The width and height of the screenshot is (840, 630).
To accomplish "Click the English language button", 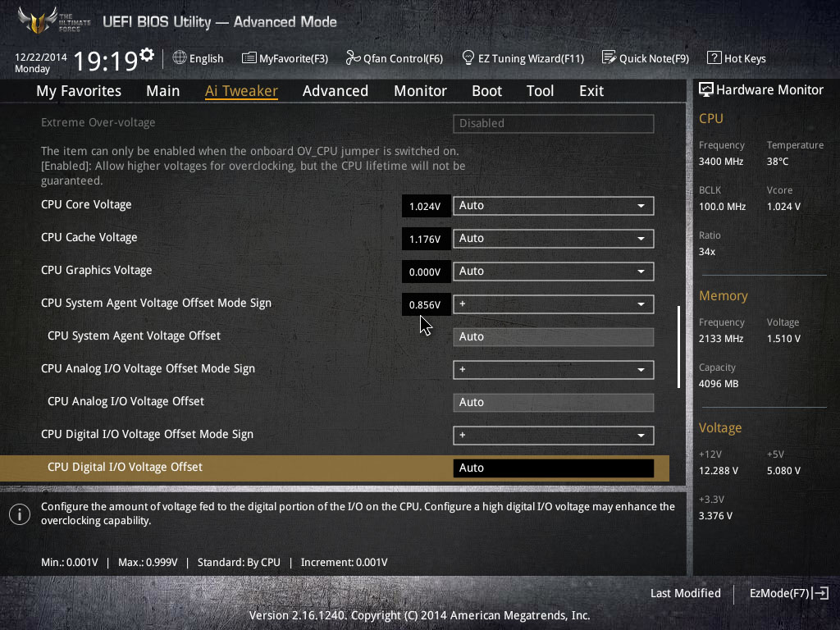I will [199, 58].
